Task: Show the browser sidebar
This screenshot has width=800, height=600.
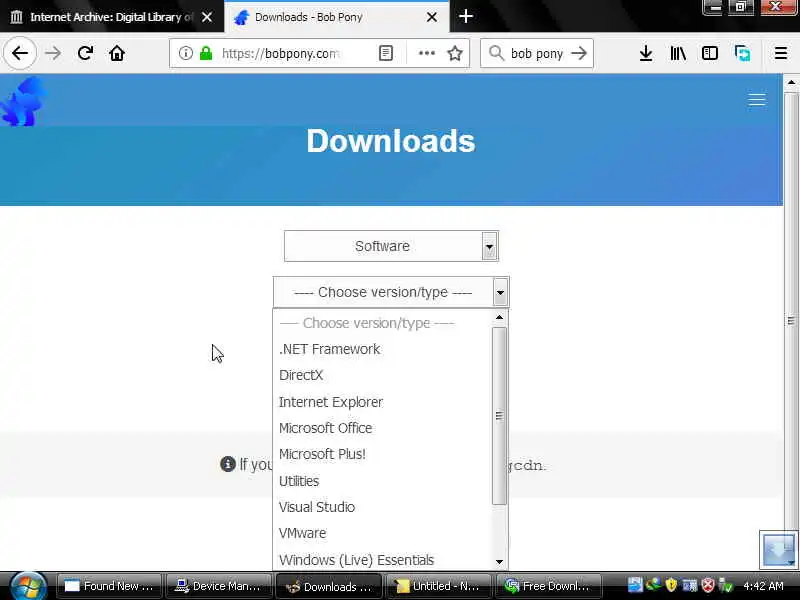Action: click(710, 53)
